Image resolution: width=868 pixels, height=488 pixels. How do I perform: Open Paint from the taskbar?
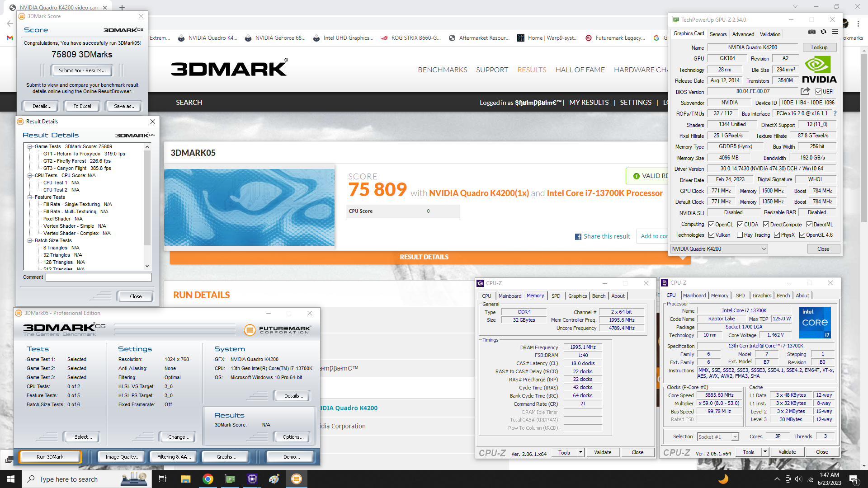274,479
